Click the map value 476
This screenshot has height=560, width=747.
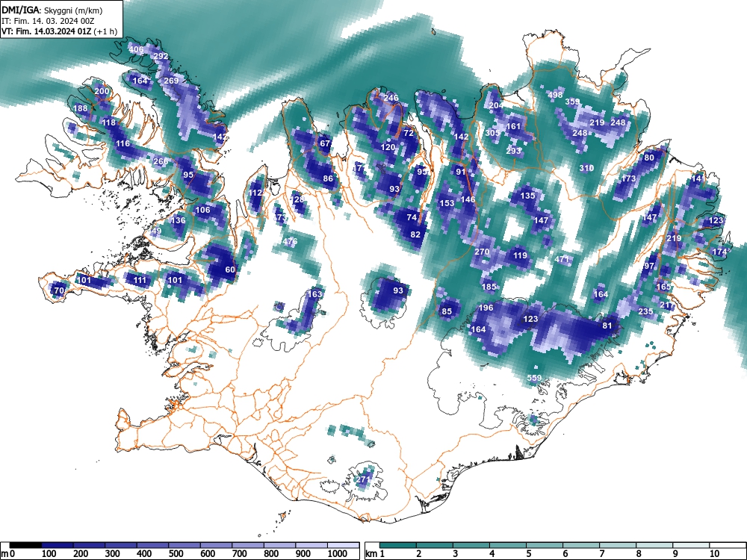[x=290, y=241]
